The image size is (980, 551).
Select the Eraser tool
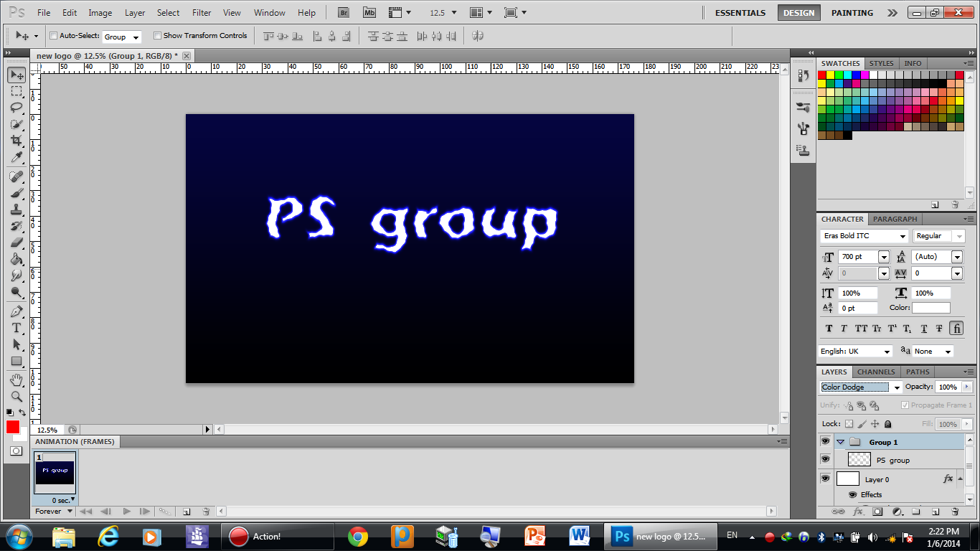click(x=16, y=242)
